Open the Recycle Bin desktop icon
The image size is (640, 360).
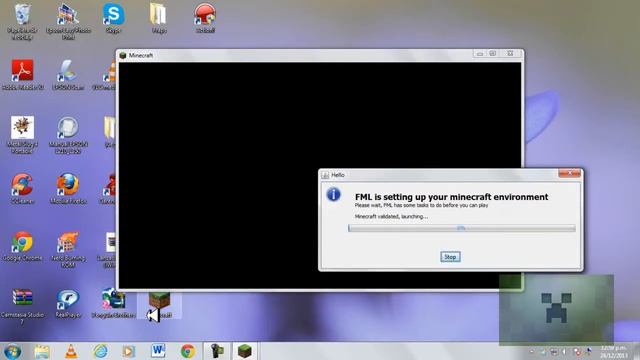click(22, 22)
